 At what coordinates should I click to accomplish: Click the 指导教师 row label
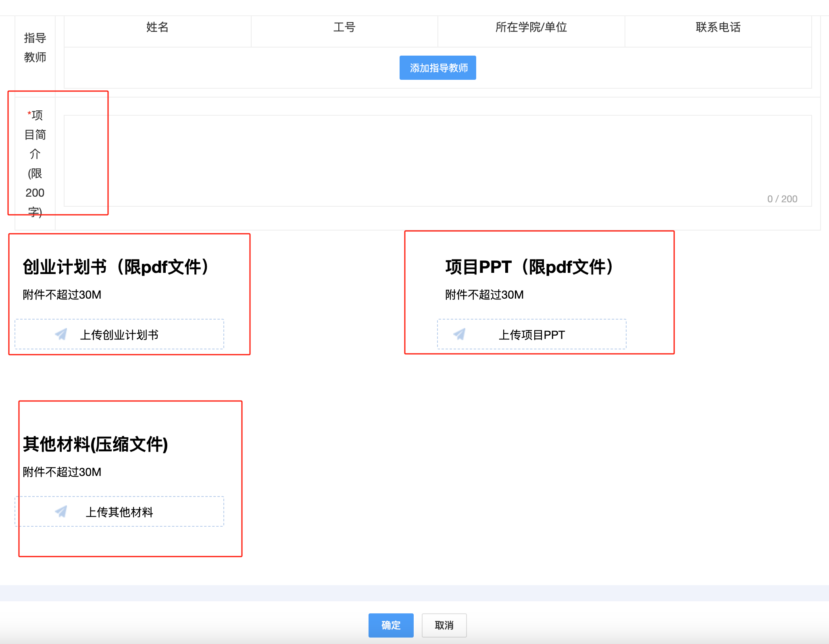click(x=35, y=48)
